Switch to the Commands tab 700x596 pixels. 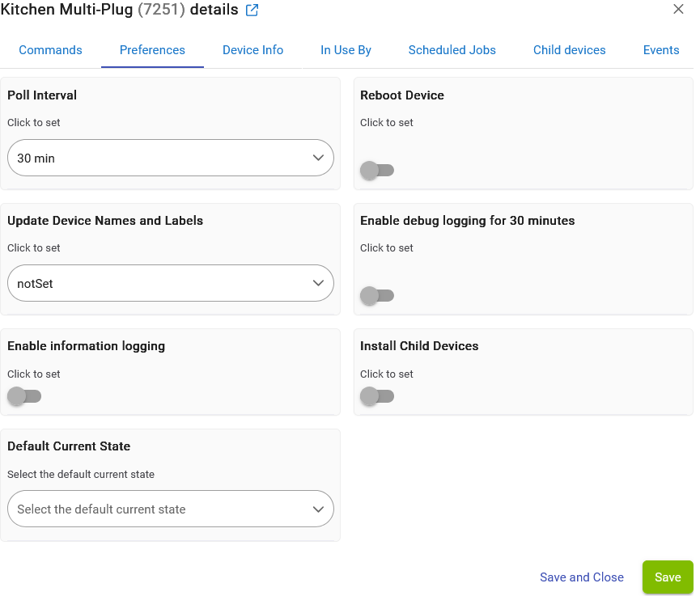pos(50,50)
